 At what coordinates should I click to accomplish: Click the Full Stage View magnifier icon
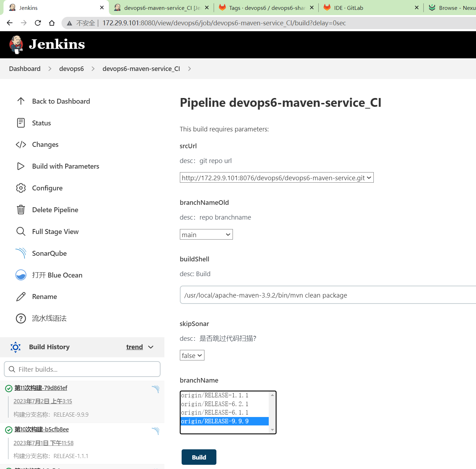[x=21, y=232]
